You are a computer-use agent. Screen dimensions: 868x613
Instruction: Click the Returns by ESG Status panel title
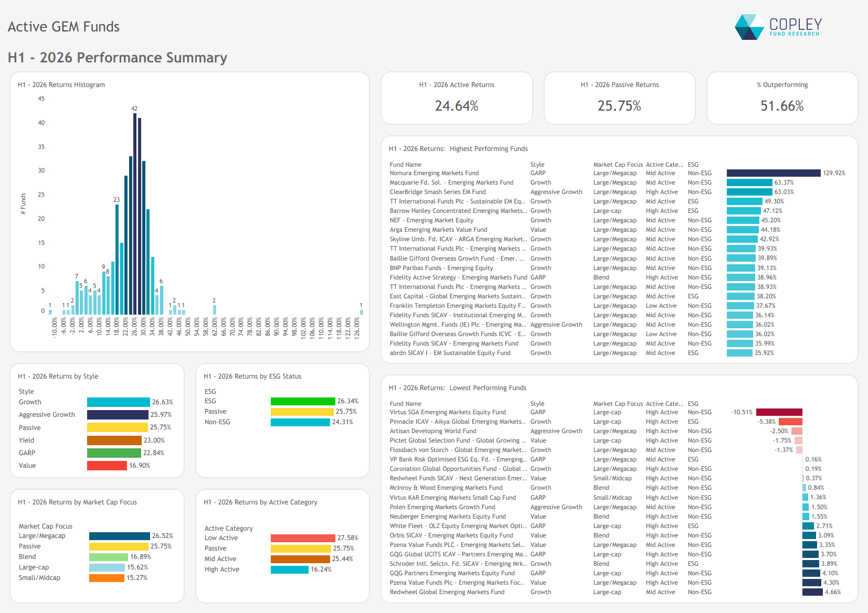pos(252,377)
